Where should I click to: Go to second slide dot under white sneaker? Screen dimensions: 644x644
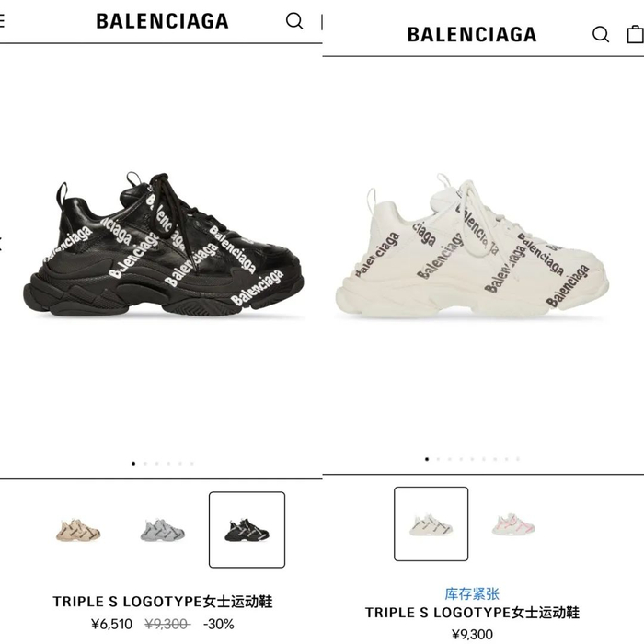[438, 459]
